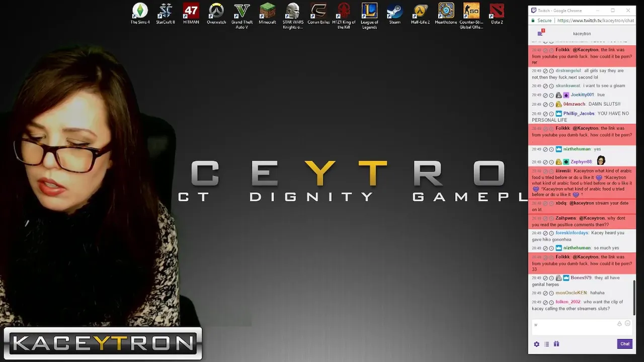The width and height of the screenshot is (644, 362).
Task: Click the chat scrollbar thumb
Action: (634, 298)
